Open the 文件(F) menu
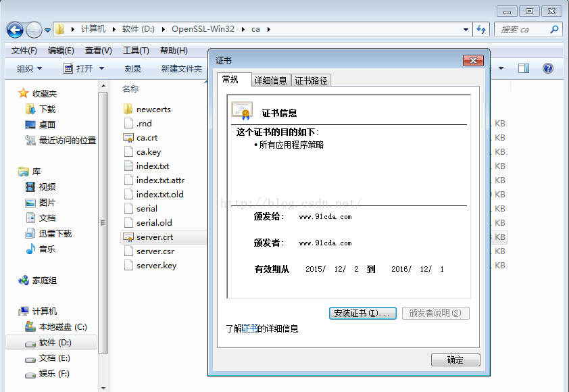Screen dimensions: 569x392 (x=24, y=51)
